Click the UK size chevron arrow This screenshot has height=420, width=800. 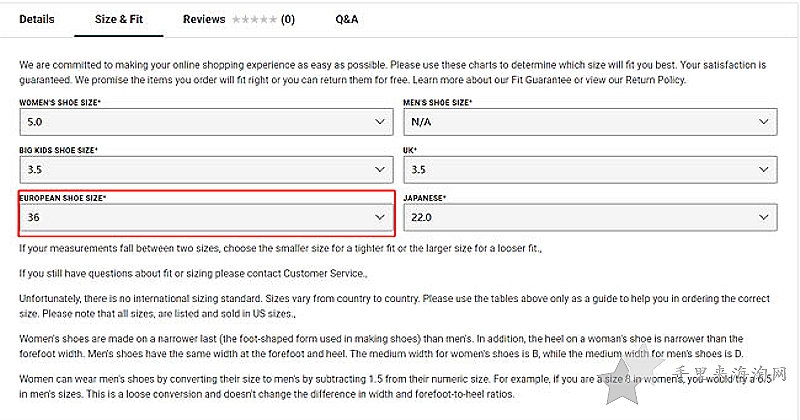pyautogui.click(x=763, y=169)
